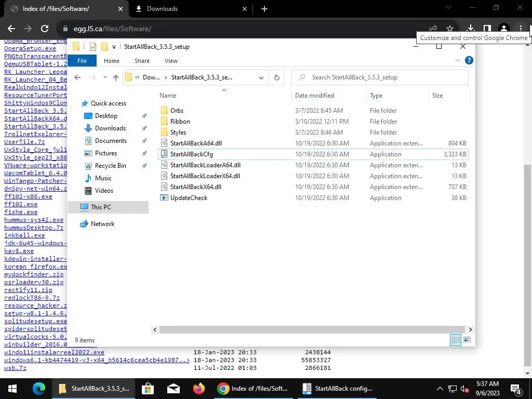The height and width of the screenshot is (399, 532).
Task: Open the Styles folder
Action: 178,132
